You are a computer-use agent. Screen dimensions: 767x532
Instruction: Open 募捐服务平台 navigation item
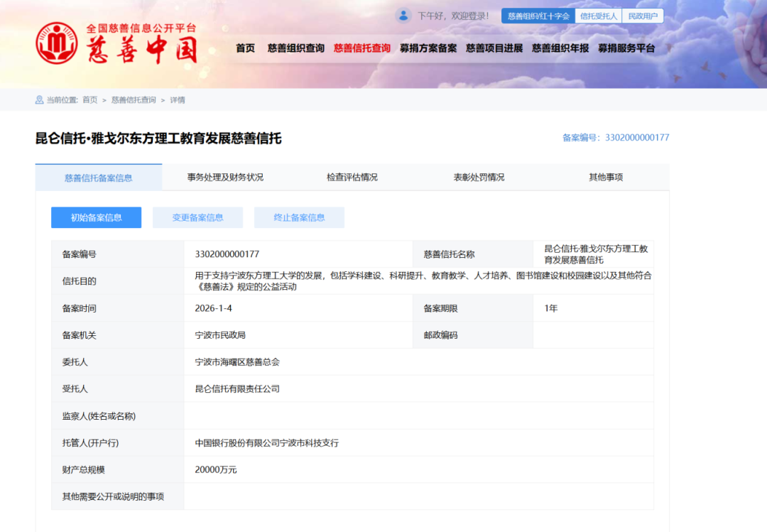point(626,48)
